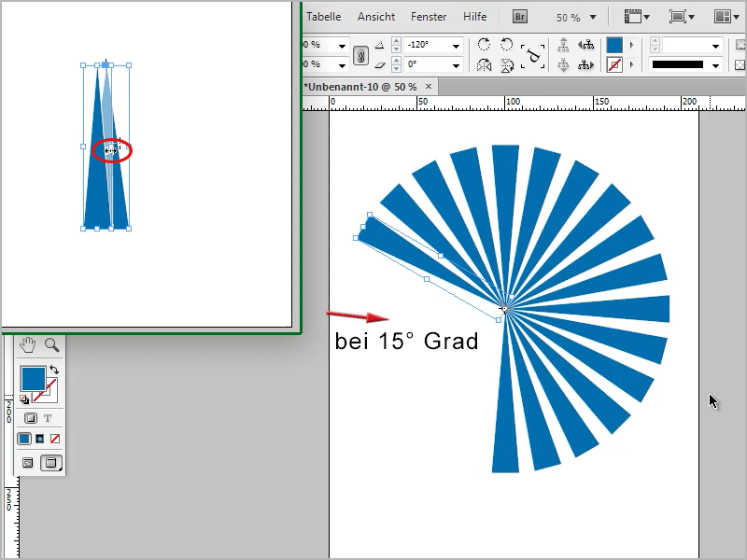Select the Hand tool

[x=28, y=344]
